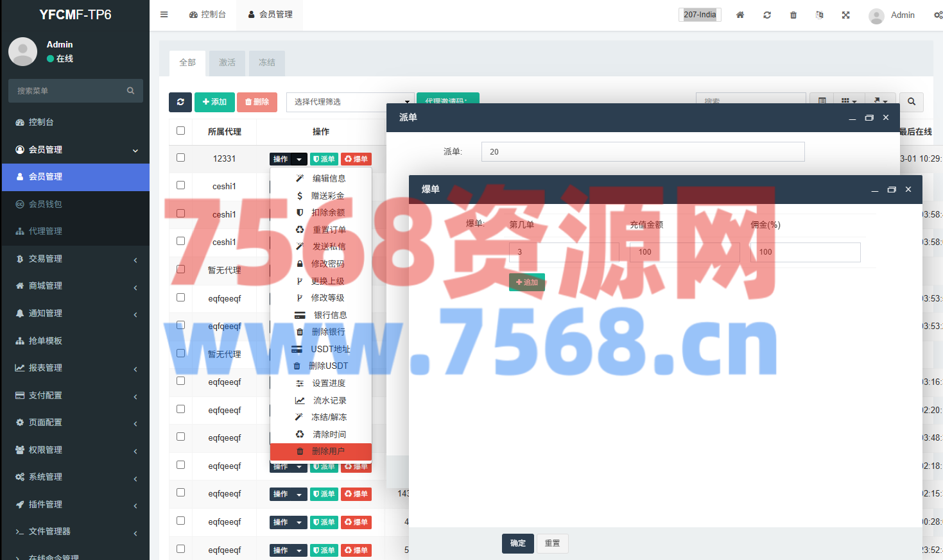Open the 选择代理筛选 dropdown
This screenshot has height=560, width=943.
tap(350, 102)
